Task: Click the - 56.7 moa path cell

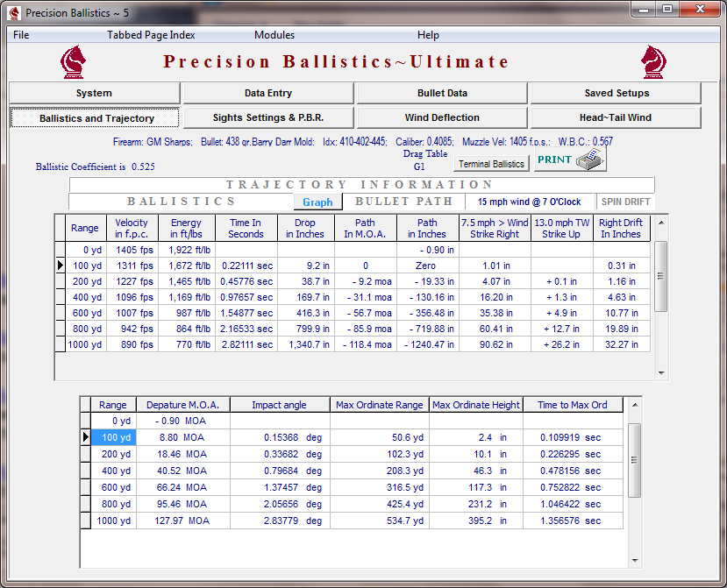Action: (x=366, y=313)
